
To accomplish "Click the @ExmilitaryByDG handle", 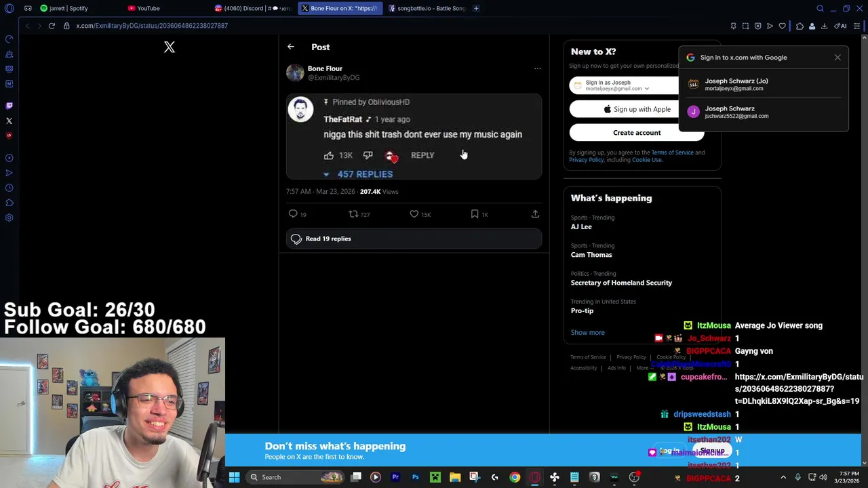I will [334, 78].
